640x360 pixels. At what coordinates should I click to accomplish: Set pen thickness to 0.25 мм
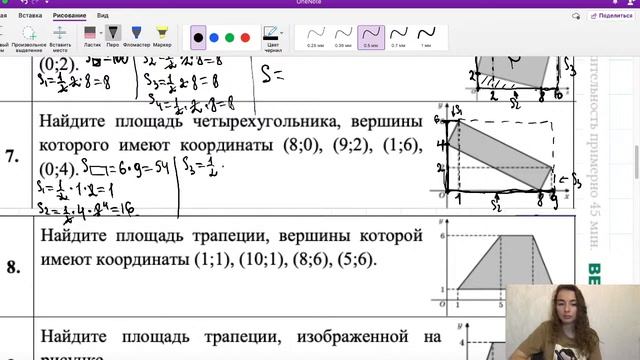tap(316, 37)
